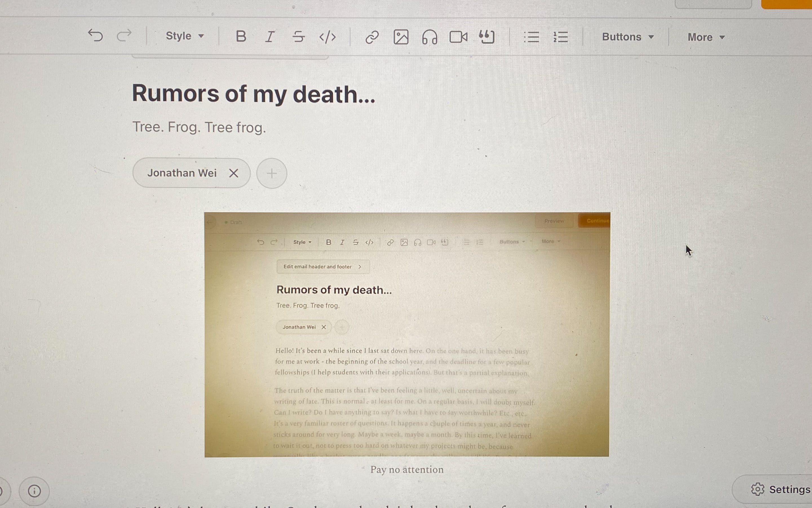Insert a code block
The image size is (812, 508).
click(x=327, y=37)
